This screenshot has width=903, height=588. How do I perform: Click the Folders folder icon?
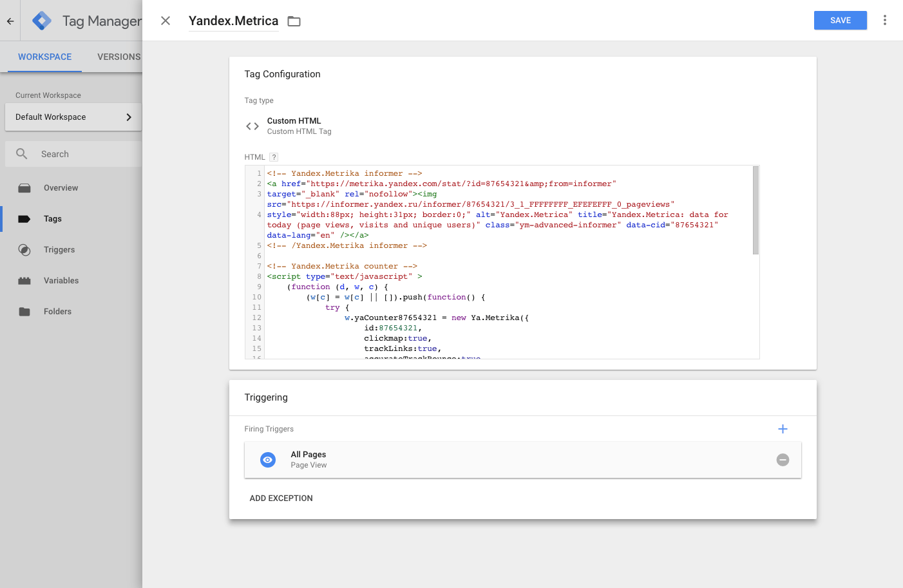pyautogui.click(x=24, y=312)
